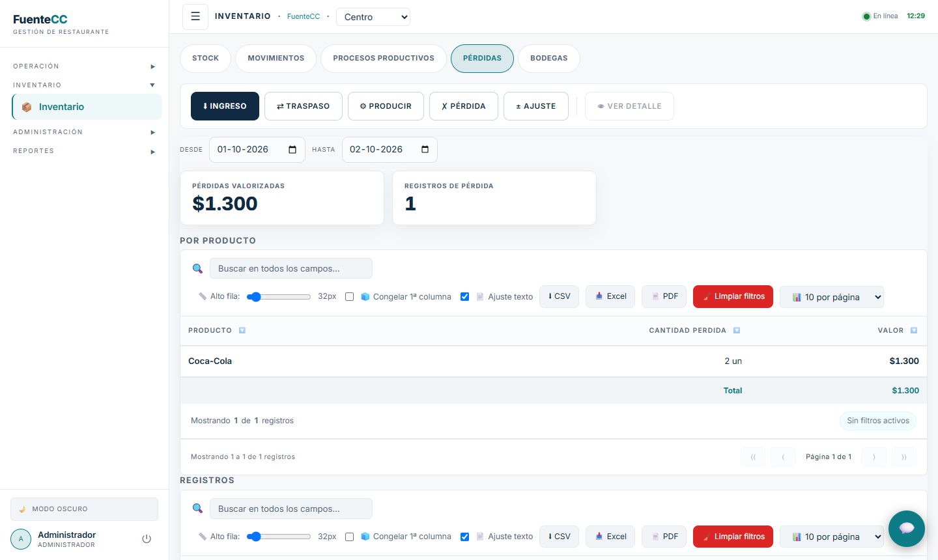Go to first page of Por Producto
938x560 pixels.
(753, 456)
